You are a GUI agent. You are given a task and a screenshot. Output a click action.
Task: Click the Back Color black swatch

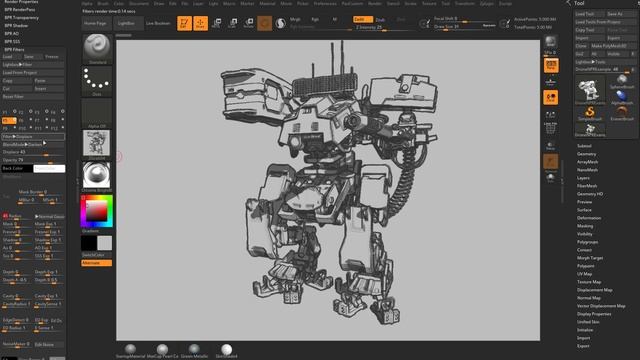point(17,169)
